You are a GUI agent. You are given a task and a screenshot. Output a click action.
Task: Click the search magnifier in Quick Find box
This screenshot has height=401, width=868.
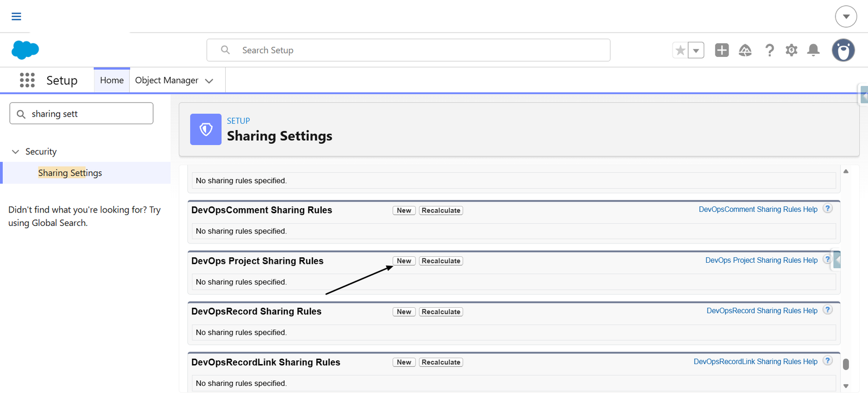point(21,114)
